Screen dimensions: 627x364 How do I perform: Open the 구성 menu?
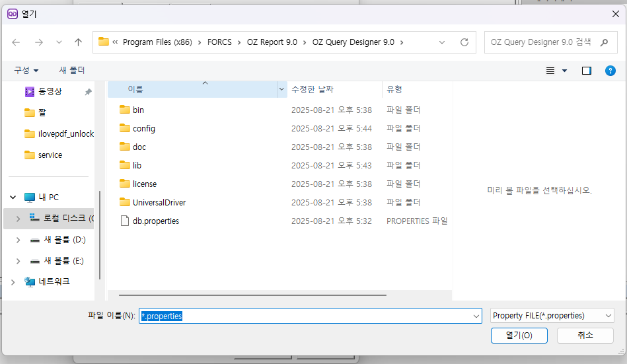(26, 71)
